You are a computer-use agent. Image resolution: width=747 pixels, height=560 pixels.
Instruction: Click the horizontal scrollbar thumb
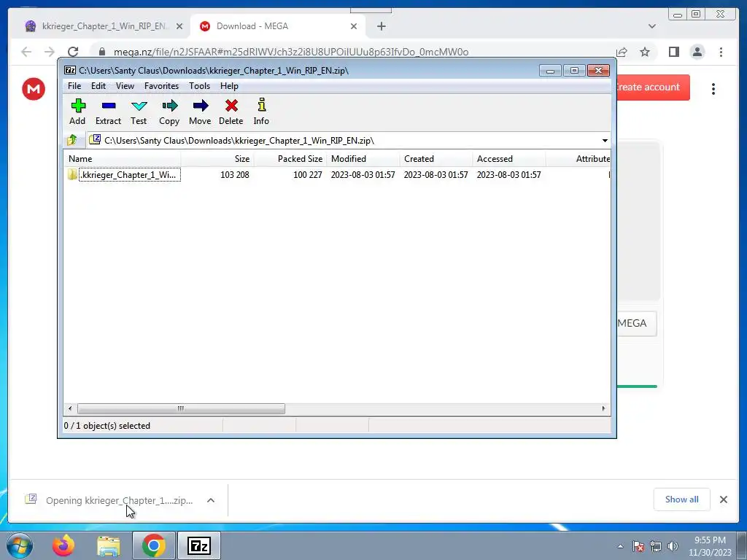click(x=181, y=408)
